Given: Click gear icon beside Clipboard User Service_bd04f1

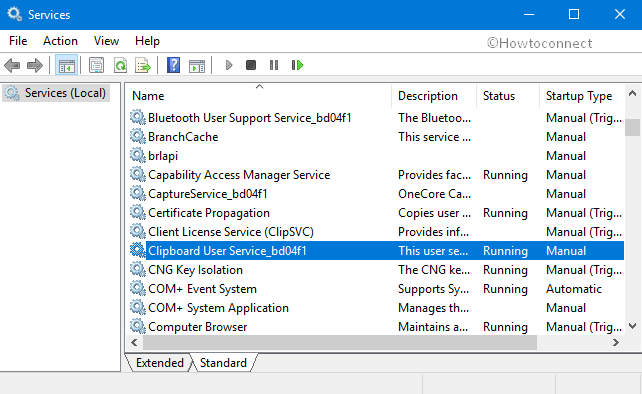Looking at the screenshot, I should tap(138, 250).
